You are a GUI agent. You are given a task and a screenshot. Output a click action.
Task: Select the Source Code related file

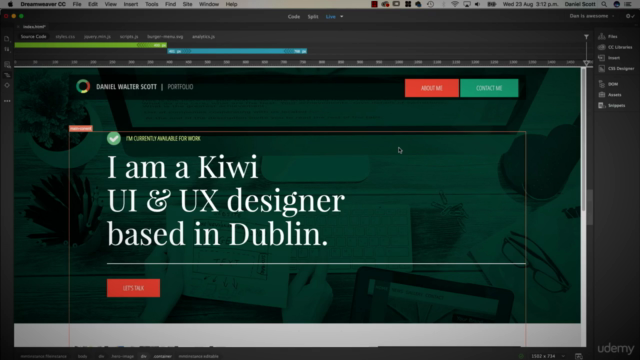point(33,36)
